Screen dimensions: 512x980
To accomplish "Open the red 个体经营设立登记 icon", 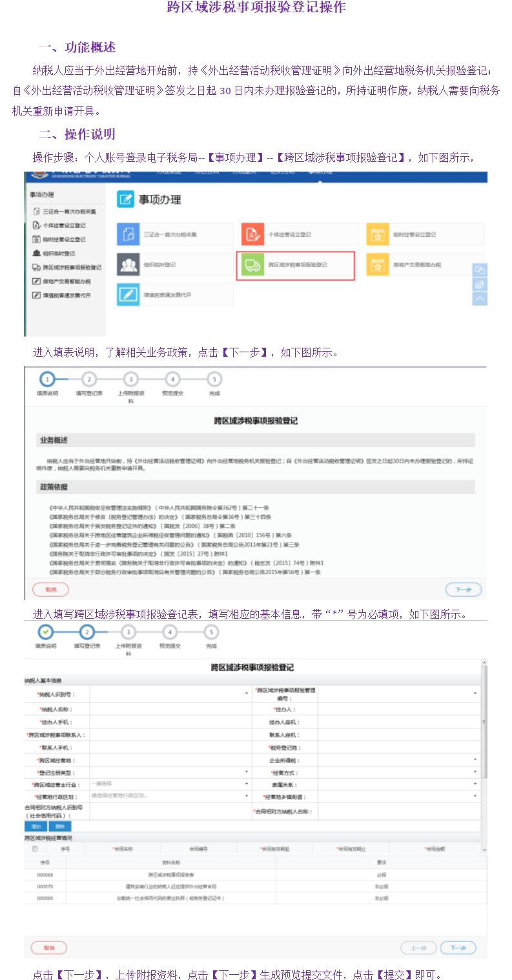I will 252,234.
